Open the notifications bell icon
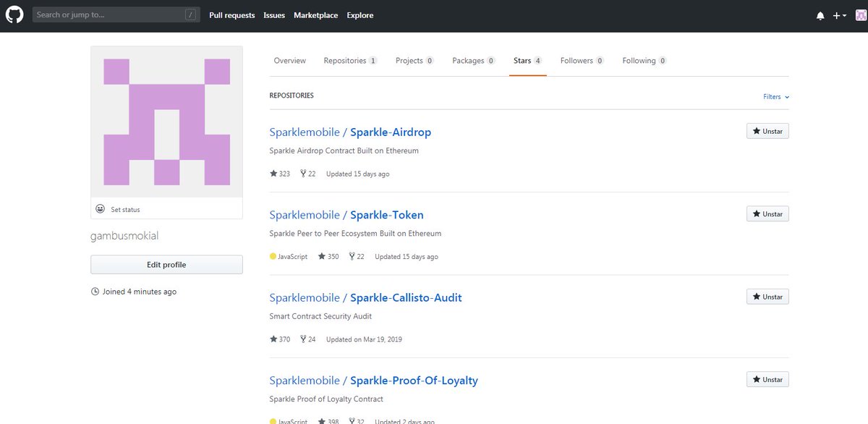Image resolution: width=868 pixels, height=424 pixels. pyautogui.click(x=820, y=15)
